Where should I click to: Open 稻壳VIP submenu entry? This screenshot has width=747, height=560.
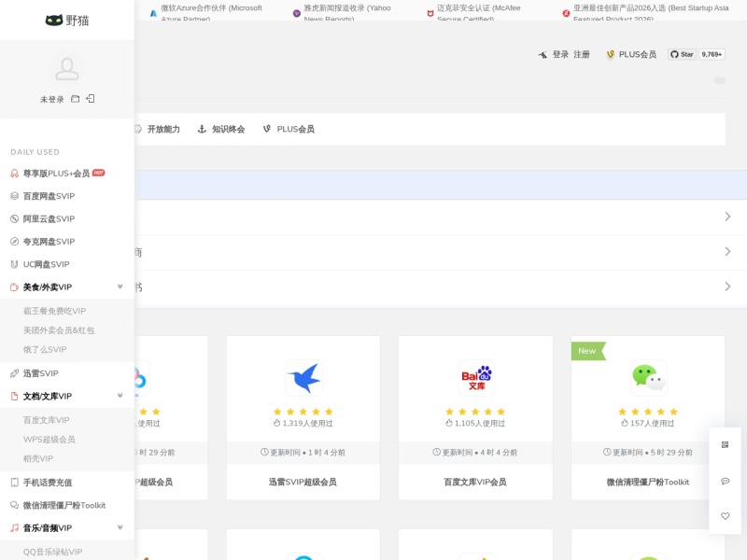(38, 458)
